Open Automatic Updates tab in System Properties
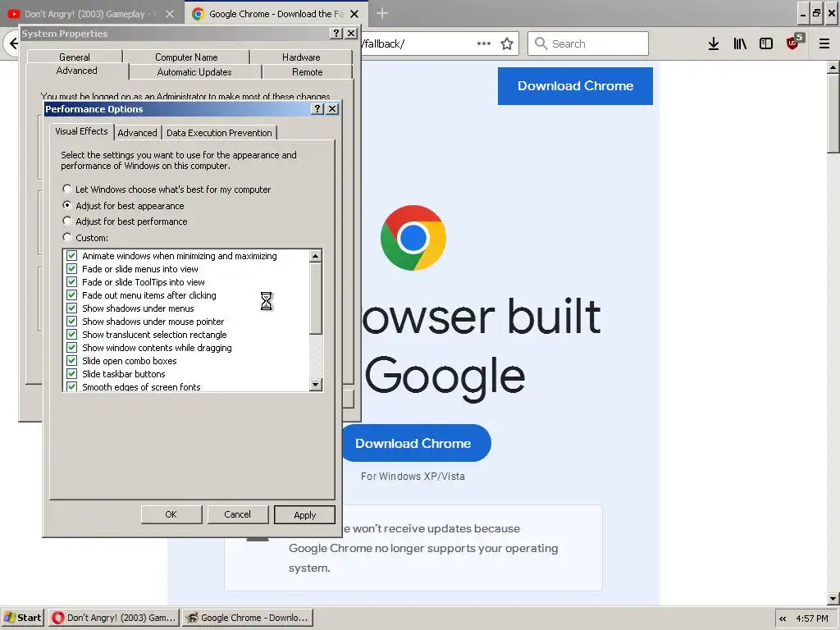The width and height of the screenshot is (840, 630). coord(194,72)
